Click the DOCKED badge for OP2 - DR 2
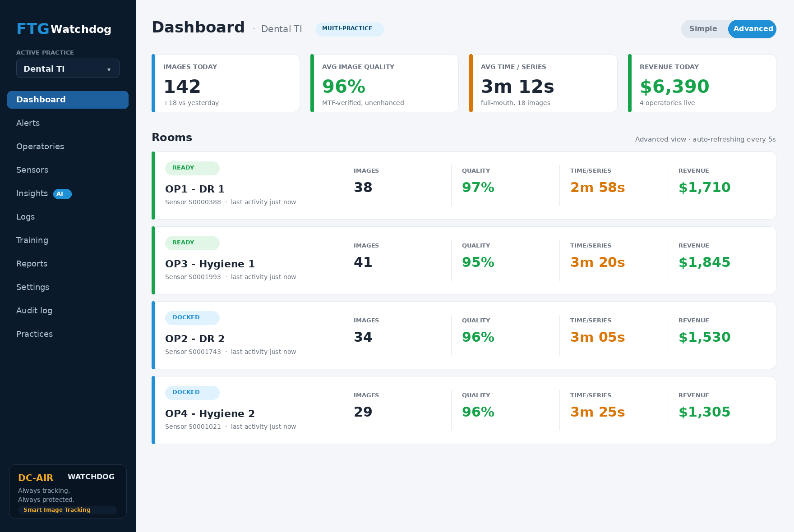 click(192, 318)
